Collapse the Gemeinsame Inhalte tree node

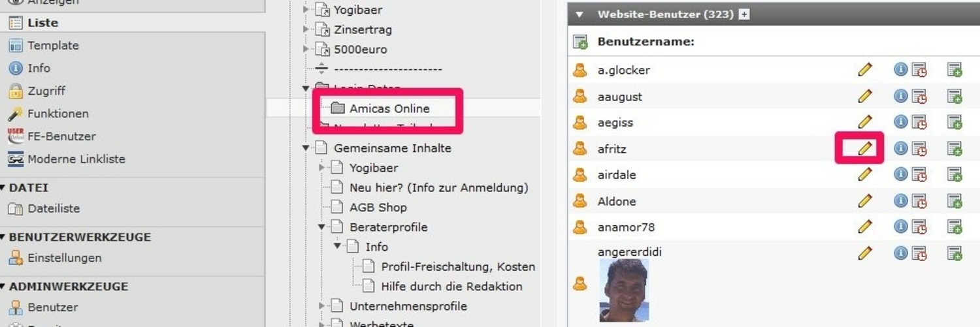pos(306,148)
